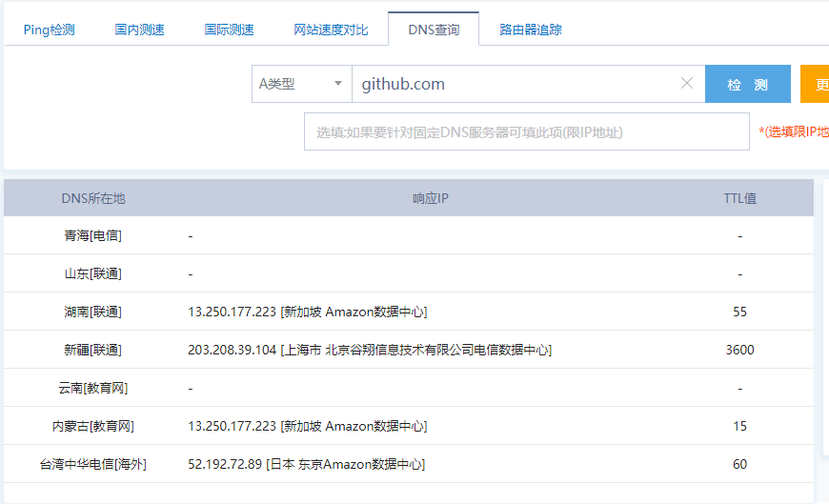Select the 新疆[联通] row label
This screenshot has width=829, height=504.
point(93,350)
